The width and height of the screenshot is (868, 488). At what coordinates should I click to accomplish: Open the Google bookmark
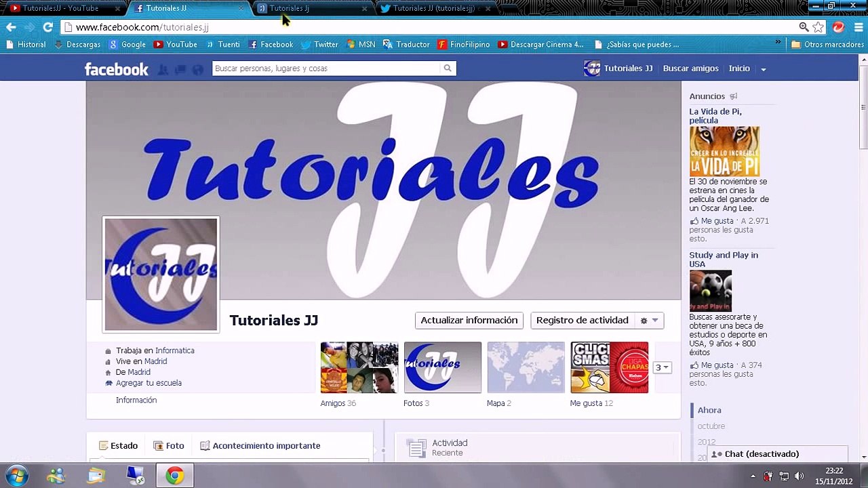(x=127, y=45)
